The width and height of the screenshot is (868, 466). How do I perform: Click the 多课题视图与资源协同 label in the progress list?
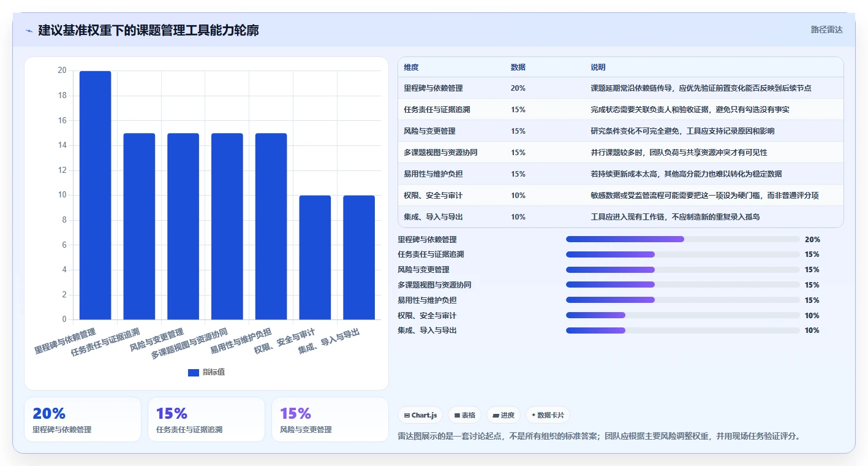pyautogui.click(x=434, y=285)
